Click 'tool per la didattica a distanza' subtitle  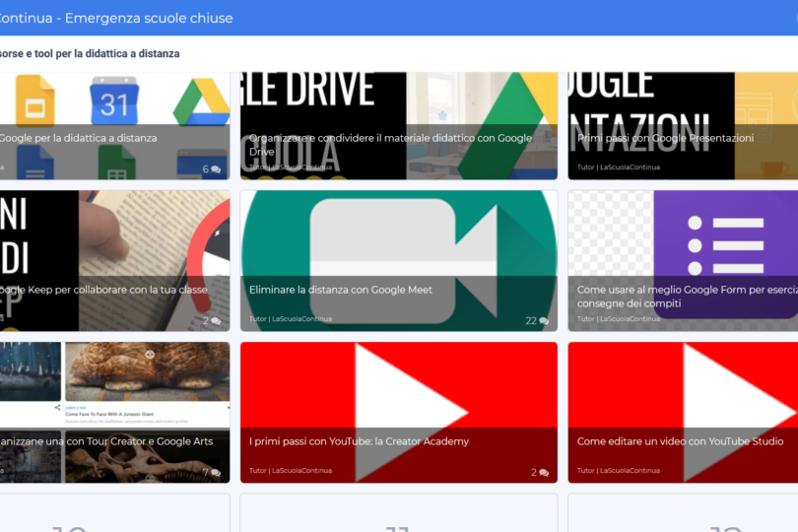106,53
